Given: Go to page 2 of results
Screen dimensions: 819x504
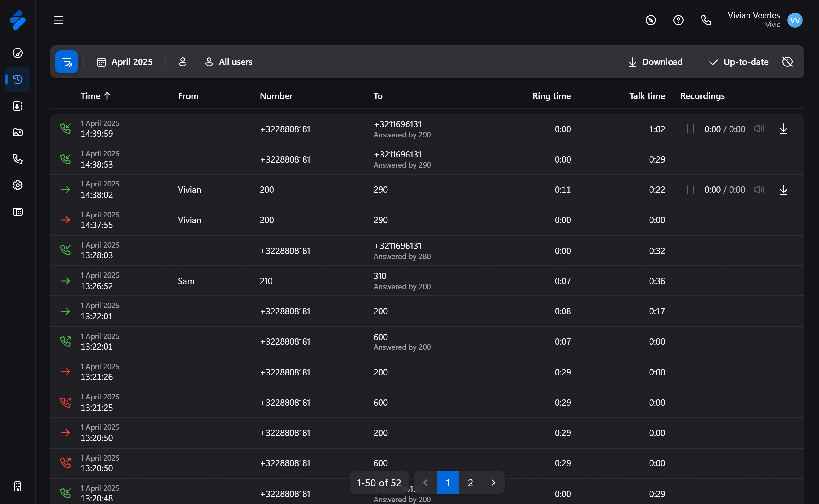Looking at the screenshot, I should click(x=470, y=483).
